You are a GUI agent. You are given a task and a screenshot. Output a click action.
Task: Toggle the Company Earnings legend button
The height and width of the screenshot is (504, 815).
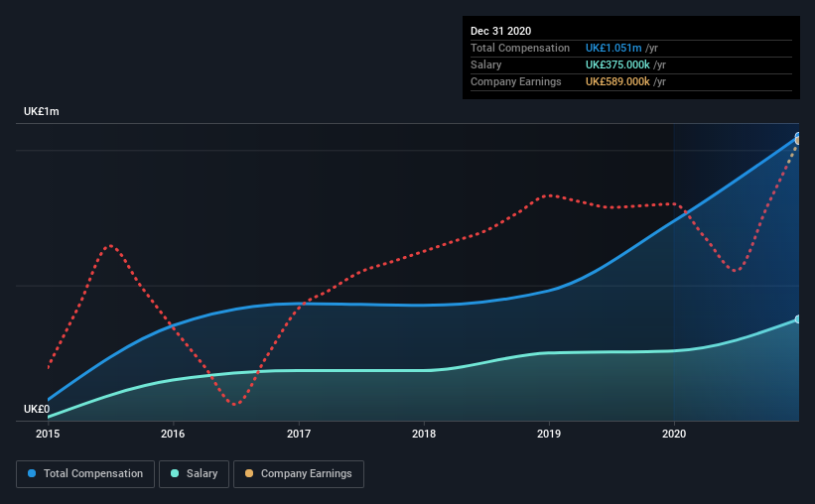299,474
